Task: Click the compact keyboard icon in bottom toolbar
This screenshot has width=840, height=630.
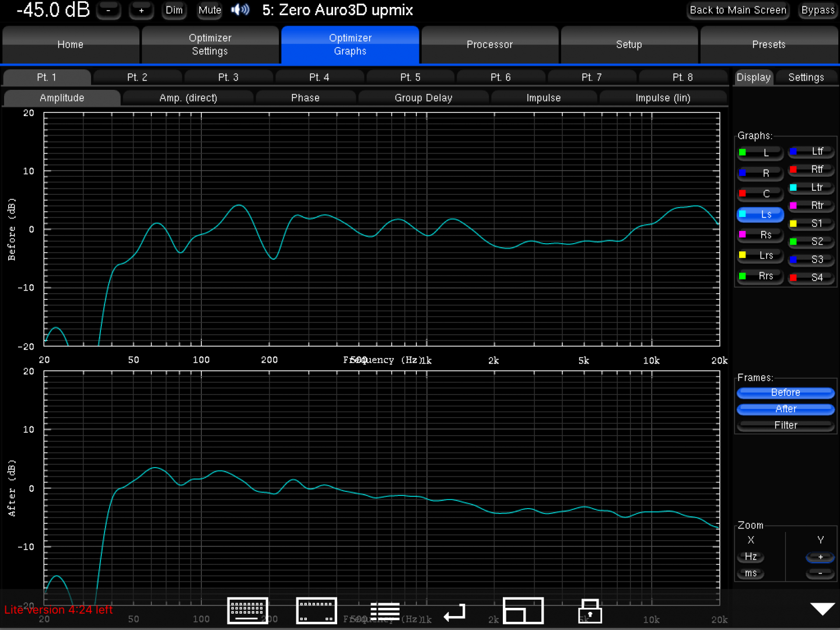Action: [316, 611]
